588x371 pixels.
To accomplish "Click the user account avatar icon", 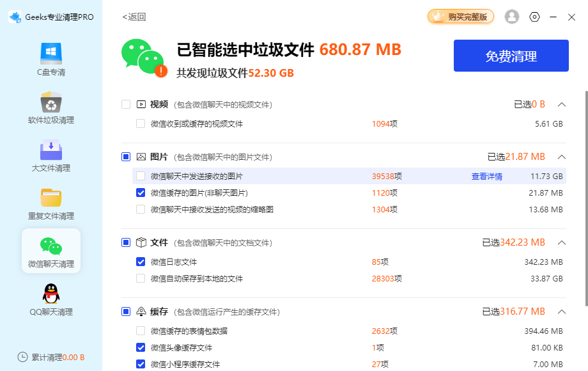I will (x=512, y=17).
